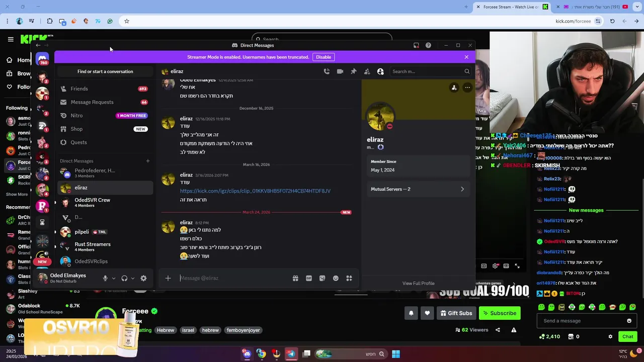Open the emote picker in Kick chat input

(629, 321)
